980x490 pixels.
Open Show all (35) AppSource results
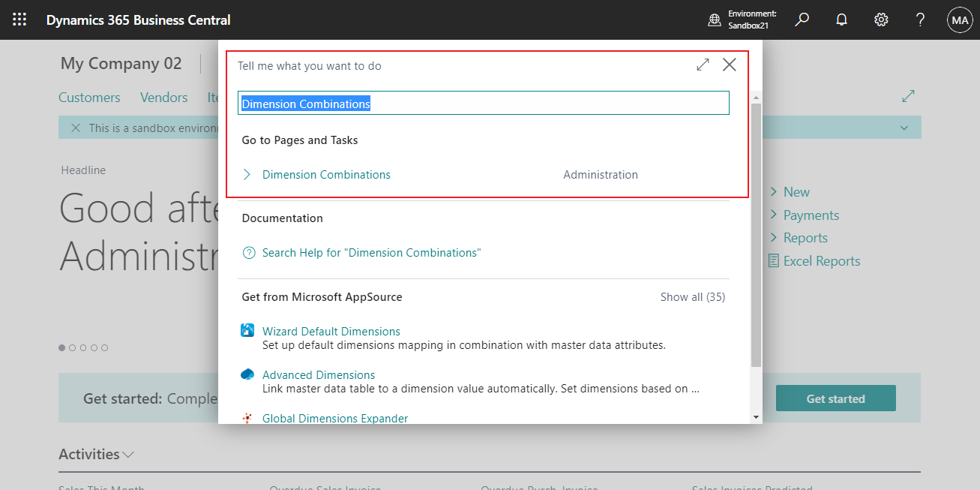coord(692,296)
